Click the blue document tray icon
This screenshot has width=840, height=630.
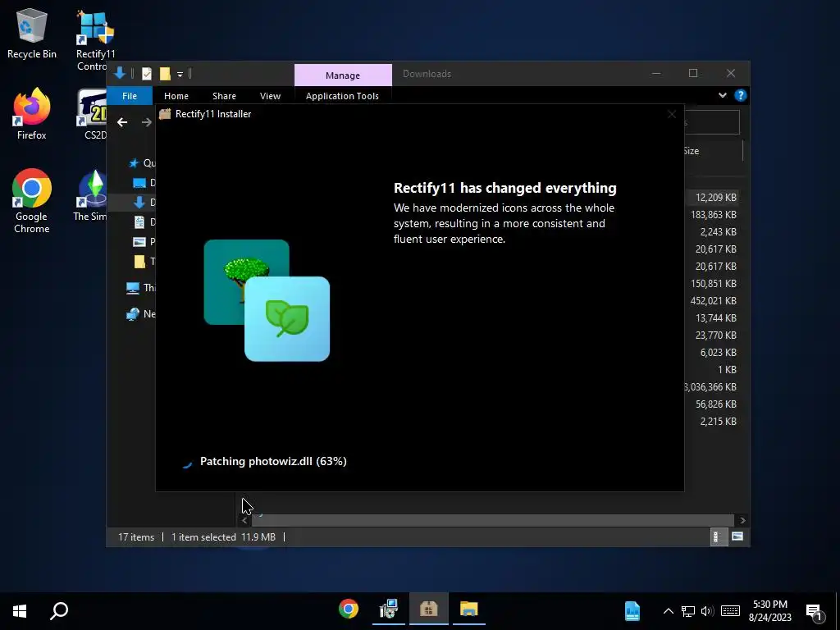coord(632,611)
